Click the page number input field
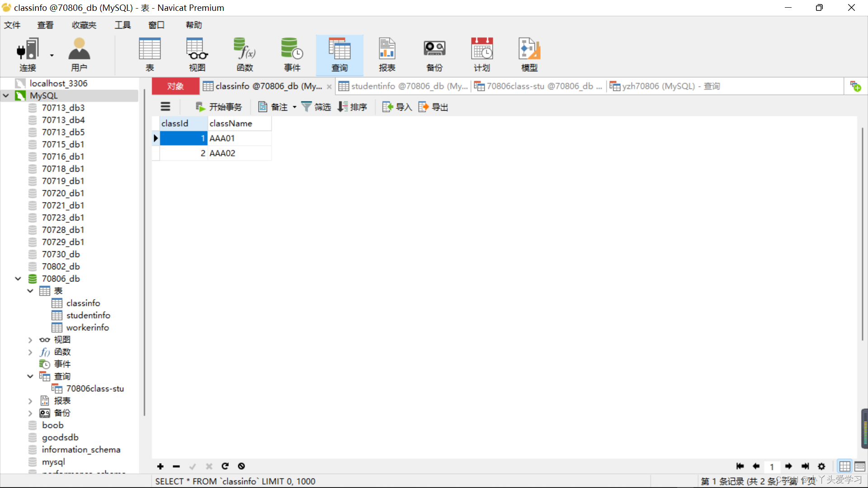The height and width of the screenshot is (488, 868). [x=772, y=466]
